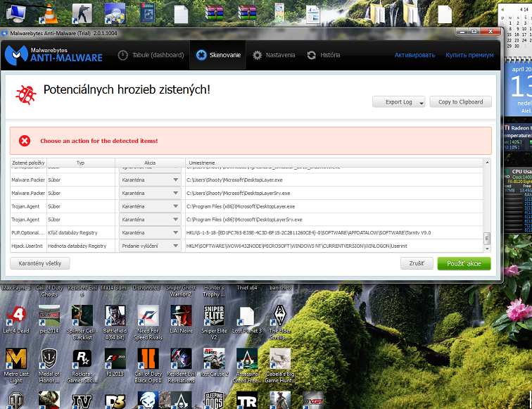Image resolution: width=532 pixels, height=409 pixels.
Task: Open the Nastavenia settings tab
Action: click(x=274, y=55)
